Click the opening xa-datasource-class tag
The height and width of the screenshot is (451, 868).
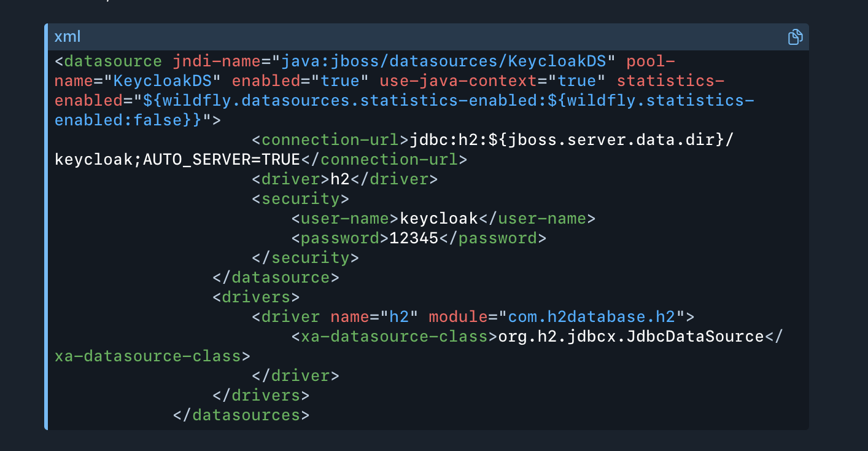click(x=393, y=337)
